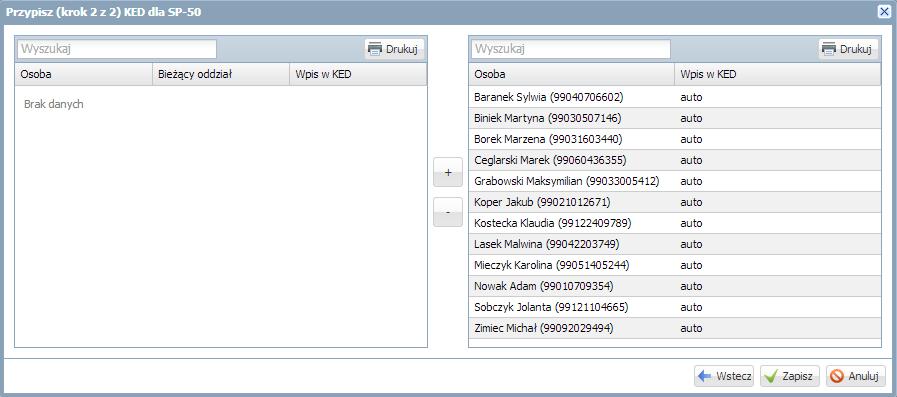The height and width of the screenshot is (397, 897).
Task: Click Brak danych text in left table
Action: (54, 105)
